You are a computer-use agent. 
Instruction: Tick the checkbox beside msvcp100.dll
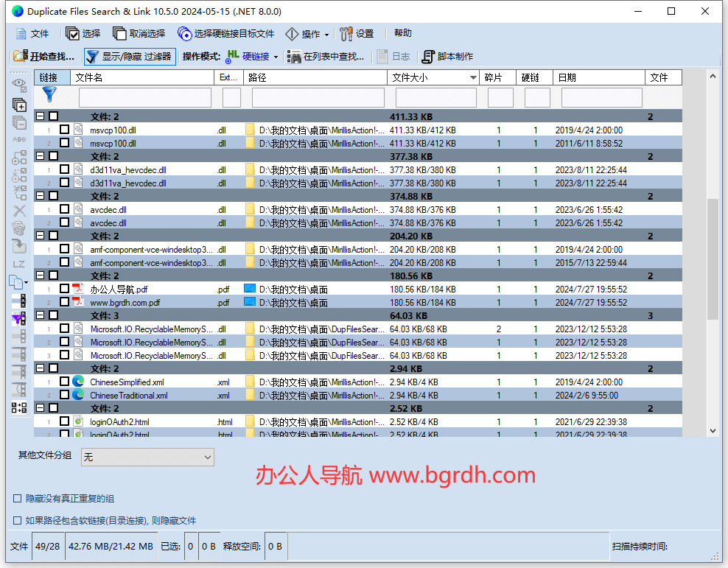click(x=64, y=130)
